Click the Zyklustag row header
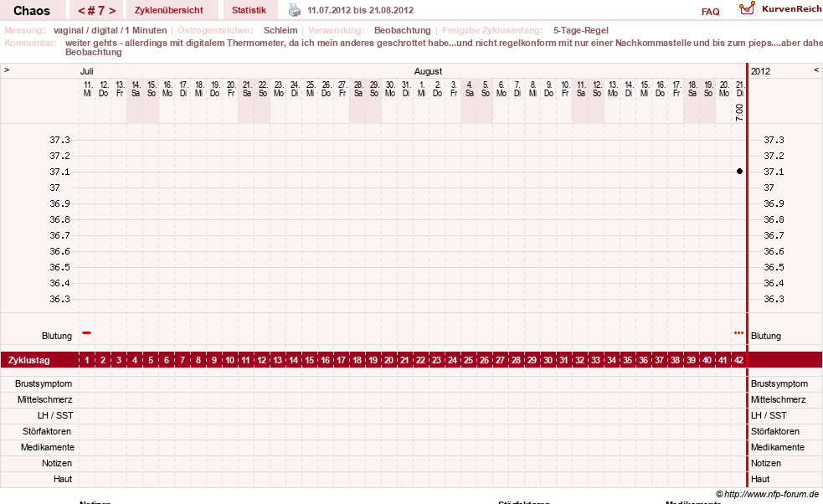823x504 pixels. click(x=28, y=360)
